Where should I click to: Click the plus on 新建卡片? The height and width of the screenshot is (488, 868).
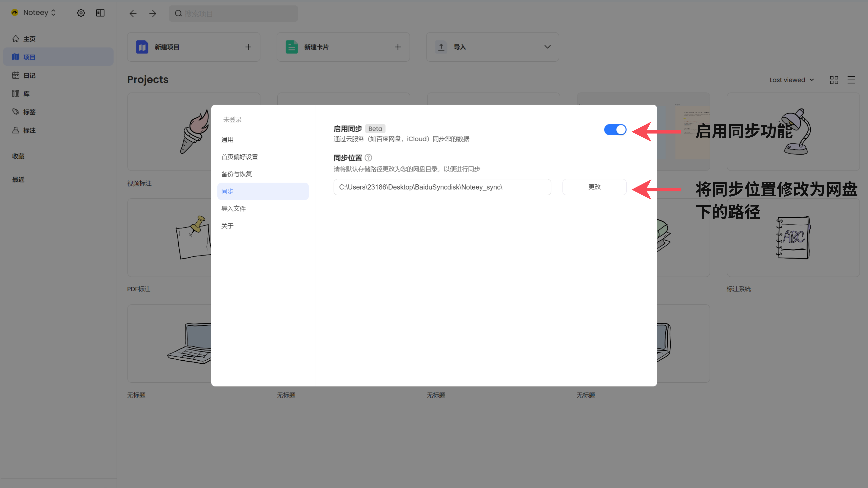click(398, 47)
